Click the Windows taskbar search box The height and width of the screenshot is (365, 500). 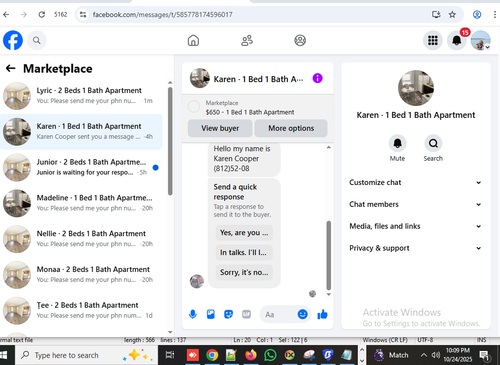point(86,355)
